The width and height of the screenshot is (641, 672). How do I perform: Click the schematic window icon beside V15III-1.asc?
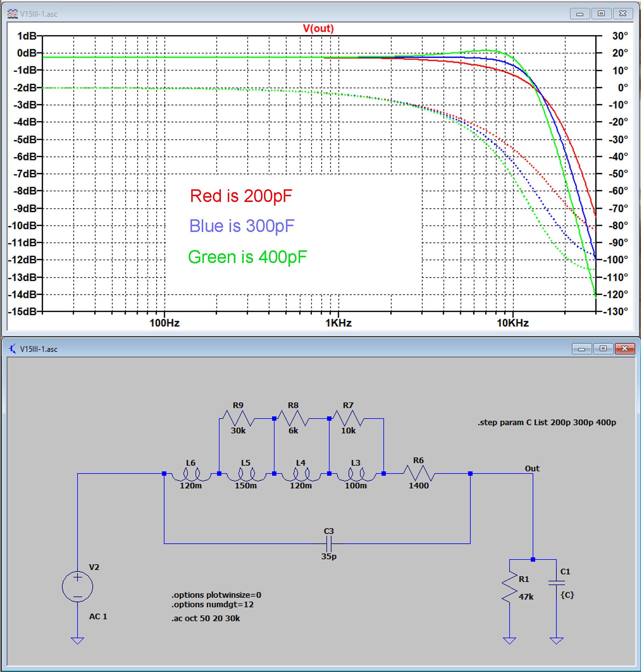[13, 349]
